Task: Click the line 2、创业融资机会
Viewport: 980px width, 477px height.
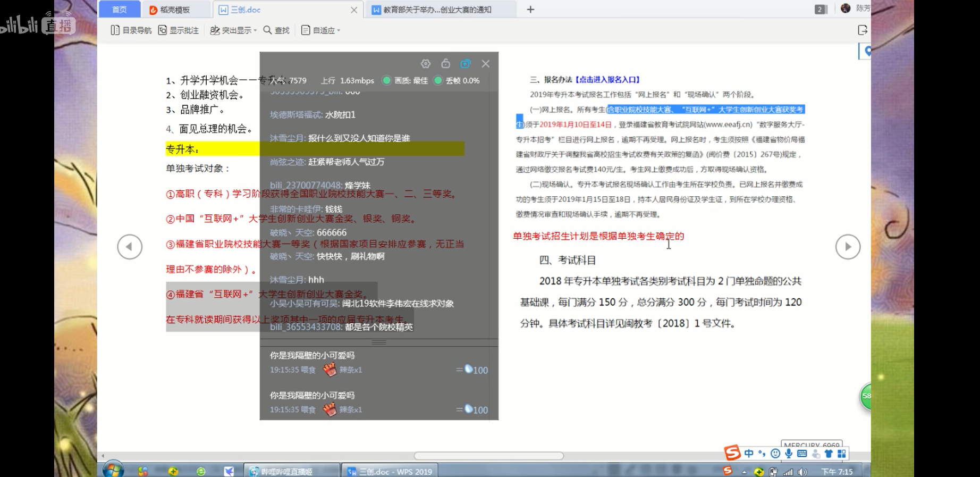Action: 205,95
